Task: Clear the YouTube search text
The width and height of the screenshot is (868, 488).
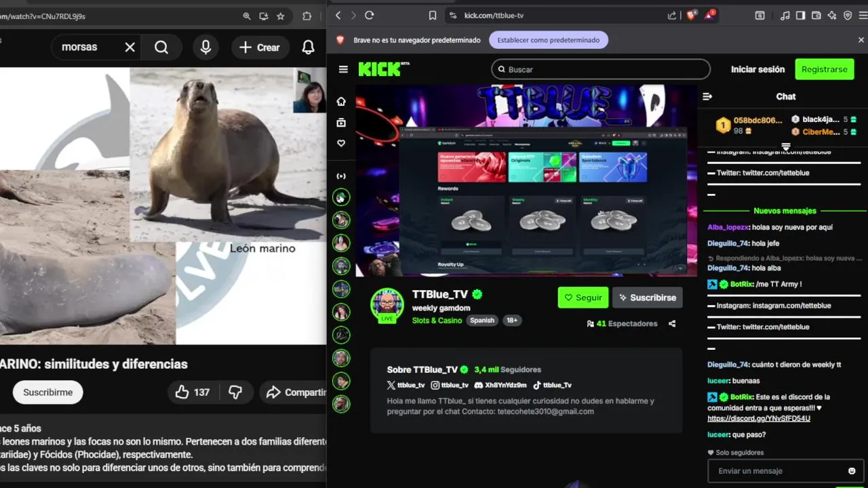Action: (130, 47)
